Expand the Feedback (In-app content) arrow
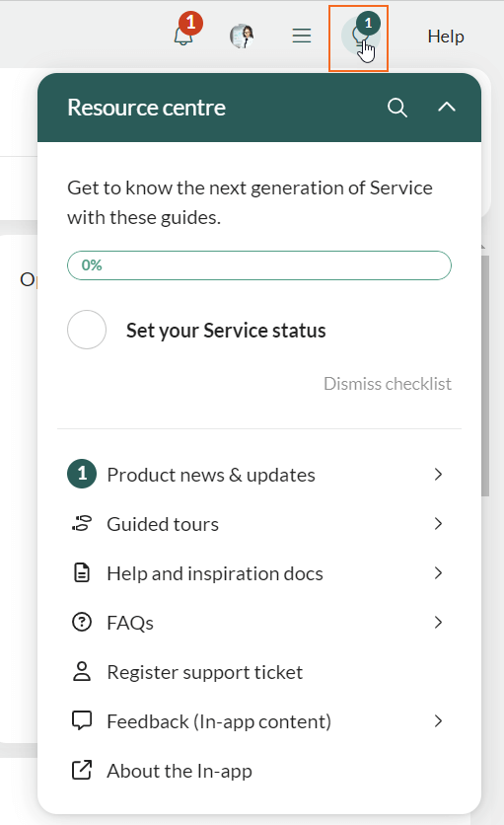504x825 pixels. (438, 720)
